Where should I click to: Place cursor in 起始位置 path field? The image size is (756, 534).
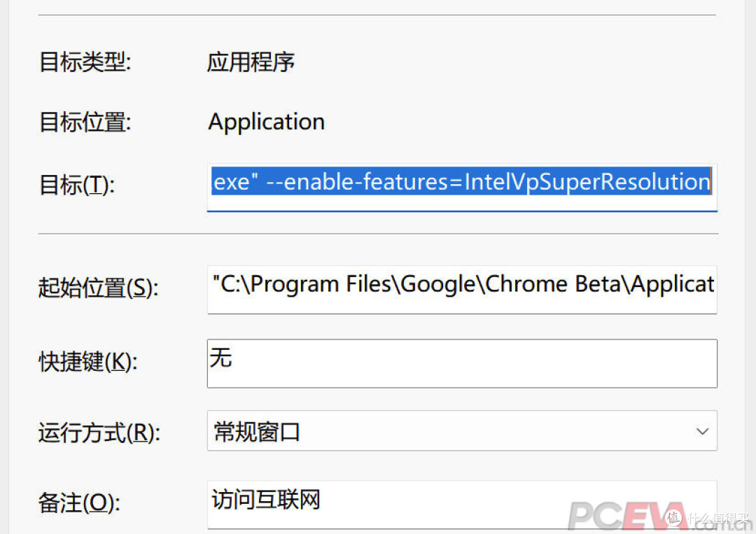462,285
